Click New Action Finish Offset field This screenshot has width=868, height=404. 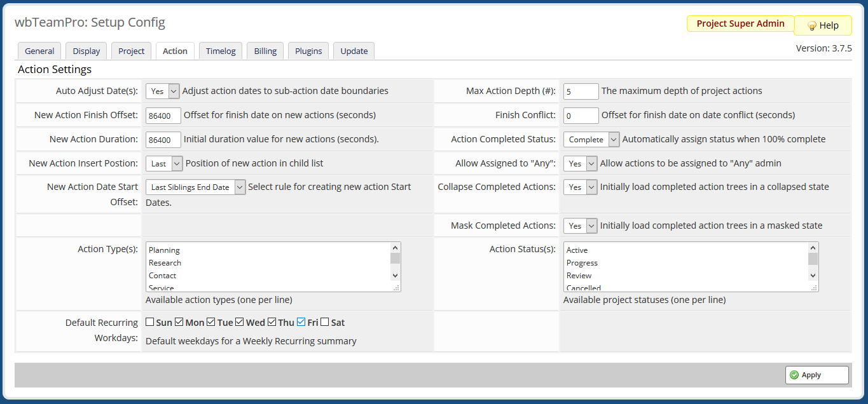(x=163, y=115)
